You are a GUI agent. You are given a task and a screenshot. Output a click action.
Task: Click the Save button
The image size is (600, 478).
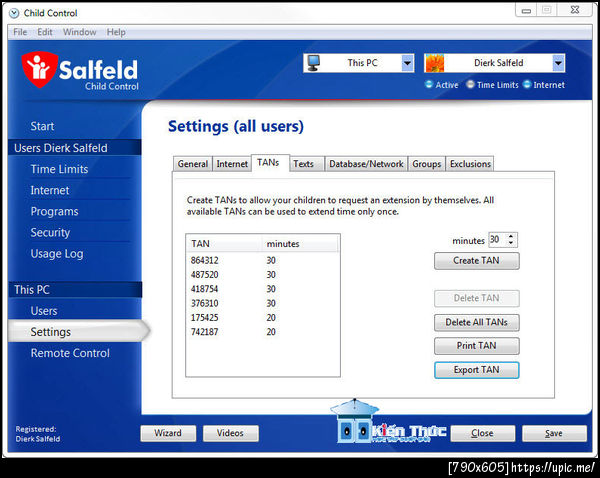554,433
